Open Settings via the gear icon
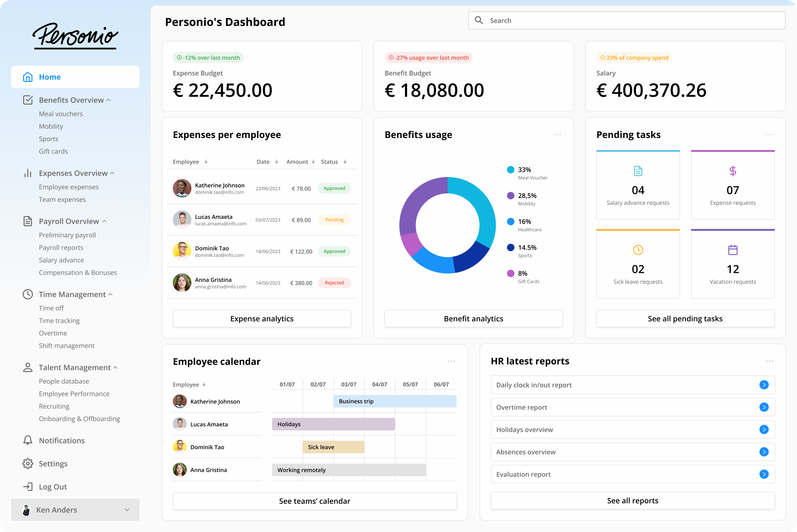Screen dimensions: 797x532 click(28, 463)
